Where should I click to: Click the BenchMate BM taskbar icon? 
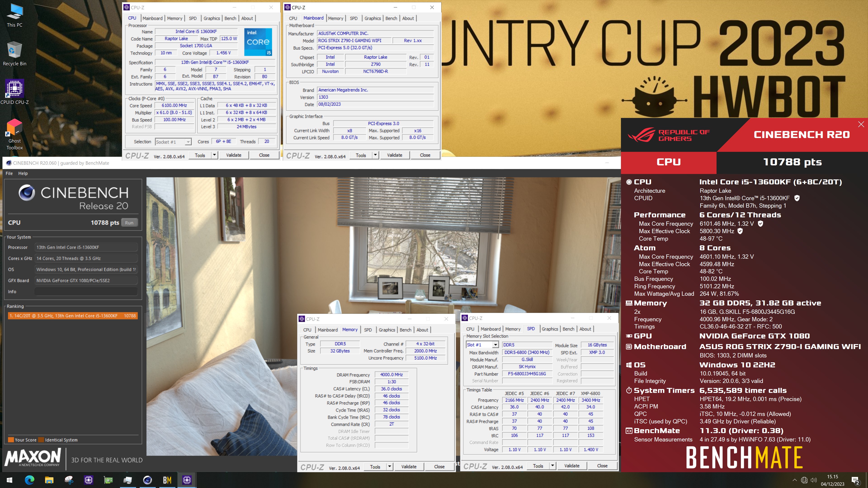[167, 480]
